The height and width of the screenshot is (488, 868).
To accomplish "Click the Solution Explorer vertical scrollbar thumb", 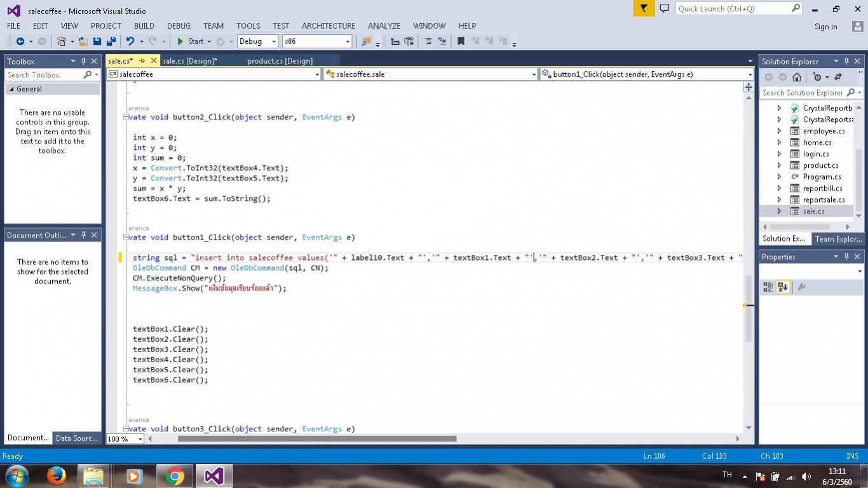I will (859, 180).
